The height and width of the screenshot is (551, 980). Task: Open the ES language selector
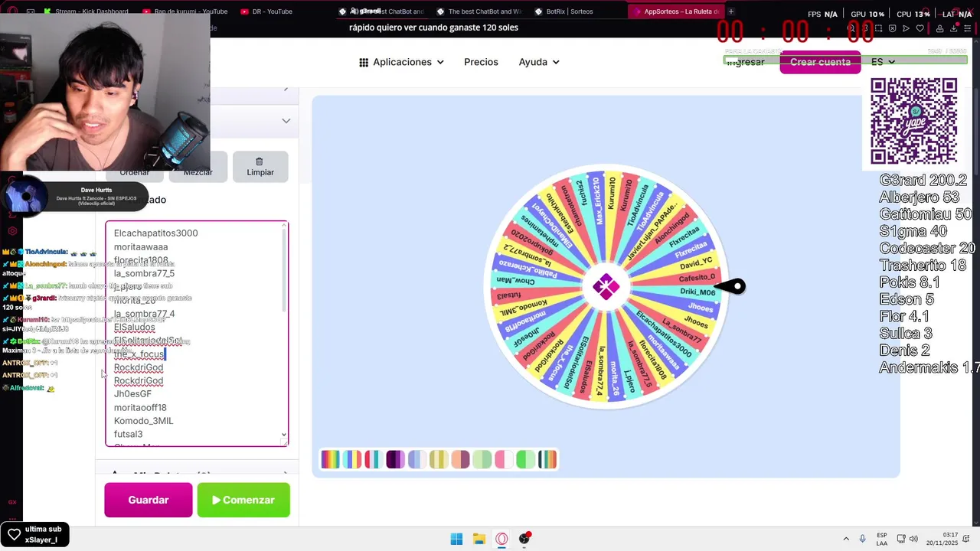pos(883,62)
